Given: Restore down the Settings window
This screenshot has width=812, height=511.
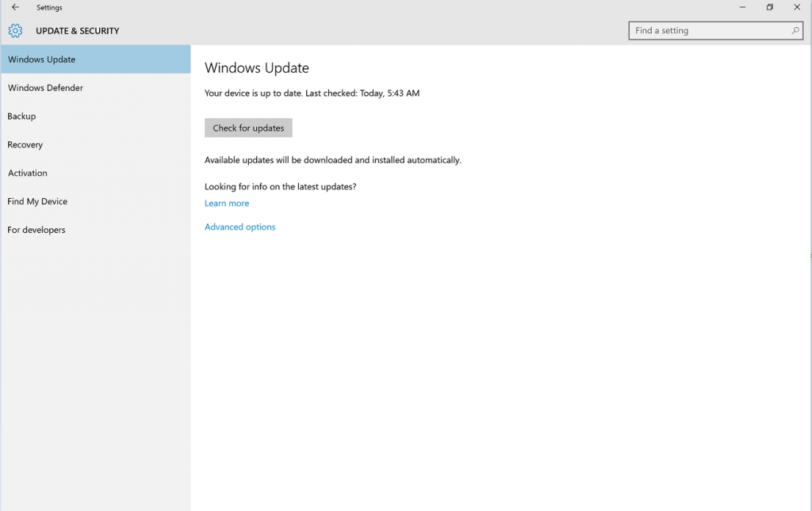Looking at the screenshot, I should click(x=769, y=7).
